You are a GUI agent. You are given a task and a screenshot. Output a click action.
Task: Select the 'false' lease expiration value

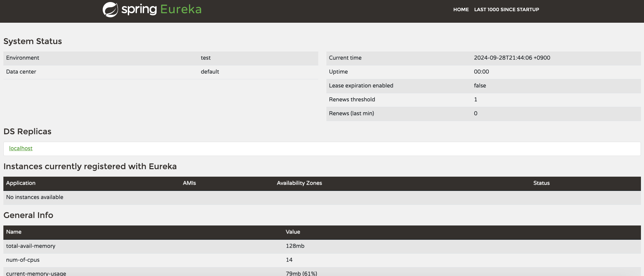480,86
